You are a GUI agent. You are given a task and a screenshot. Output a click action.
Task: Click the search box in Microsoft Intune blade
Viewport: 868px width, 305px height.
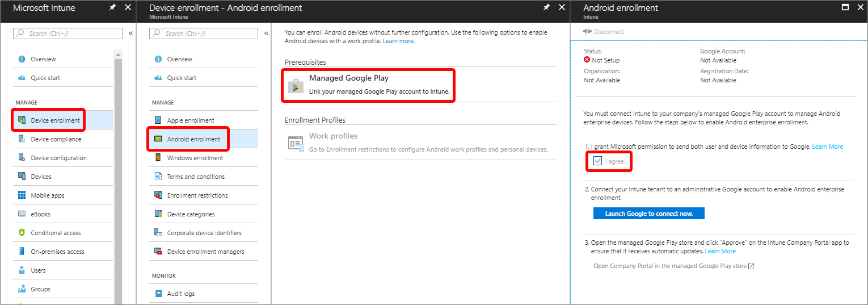(x=68, y=34)
